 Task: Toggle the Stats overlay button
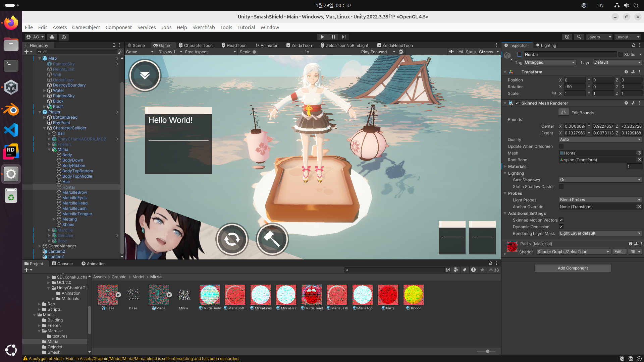click(471, 52)
